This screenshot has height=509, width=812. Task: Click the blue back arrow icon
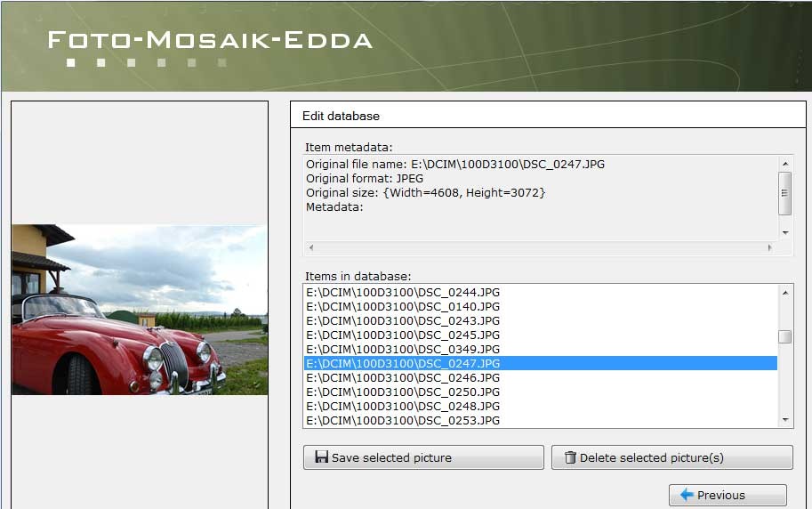click(687, 495)
